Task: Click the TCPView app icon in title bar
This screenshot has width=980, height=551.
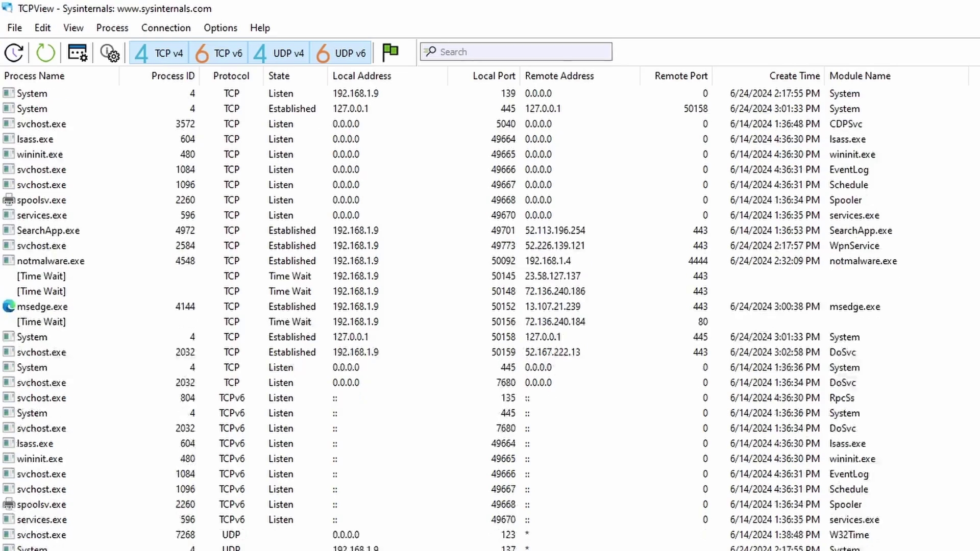Action: click(7, 8)
